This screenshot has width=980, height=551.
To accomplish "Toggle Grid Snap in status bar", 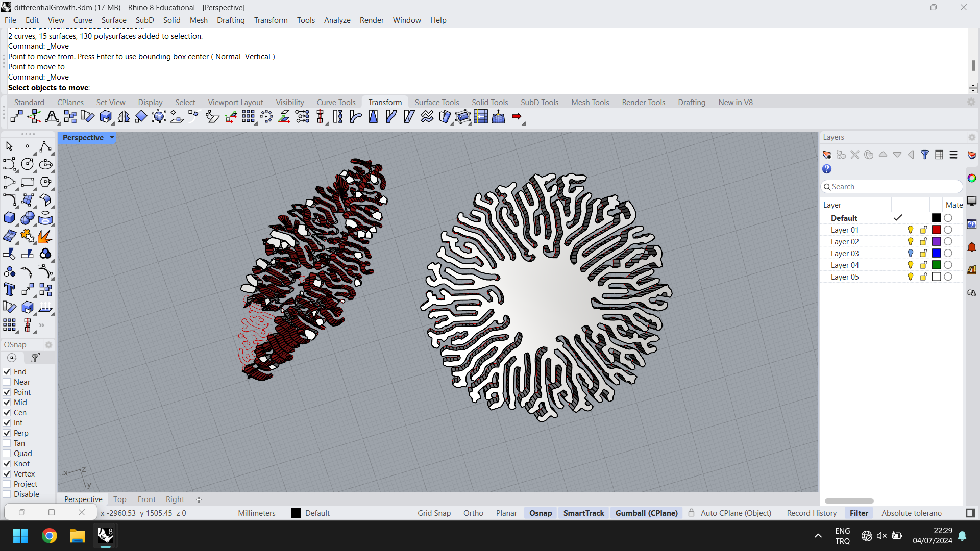I will click(434, 513).
